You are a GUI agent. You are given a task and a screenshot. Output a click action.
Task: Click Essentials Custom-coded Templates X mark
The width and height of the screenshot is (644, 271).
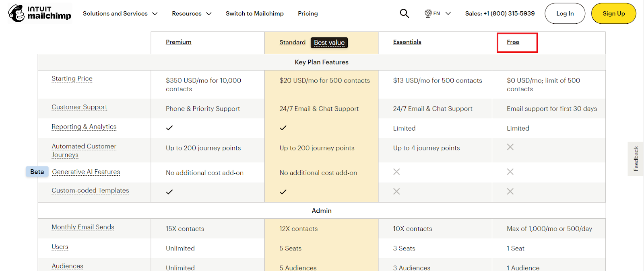pos(396,191)
